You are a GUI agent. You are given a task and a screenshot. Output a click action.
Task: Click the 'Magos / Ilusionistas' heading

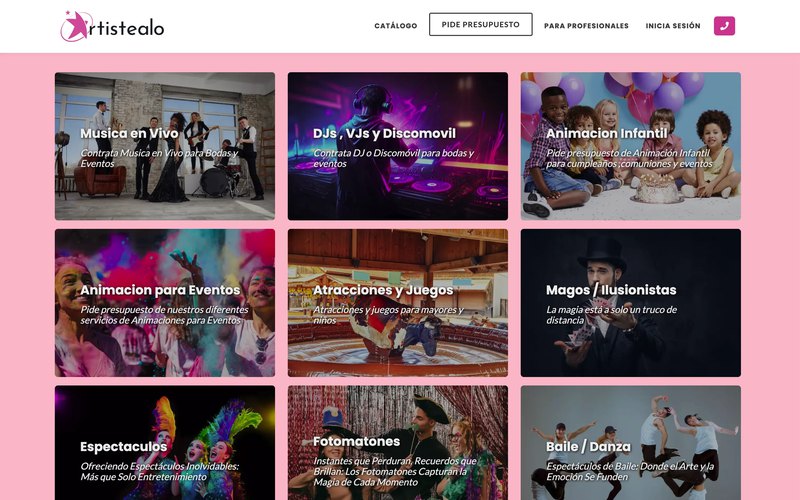coord(611,290)
